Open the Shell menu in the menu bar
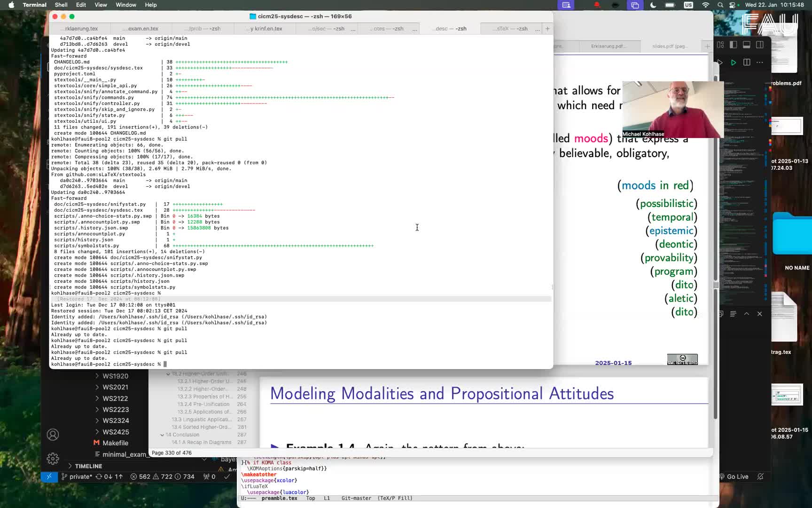This screenshot has height=508, width=812. tap(61, 5)
